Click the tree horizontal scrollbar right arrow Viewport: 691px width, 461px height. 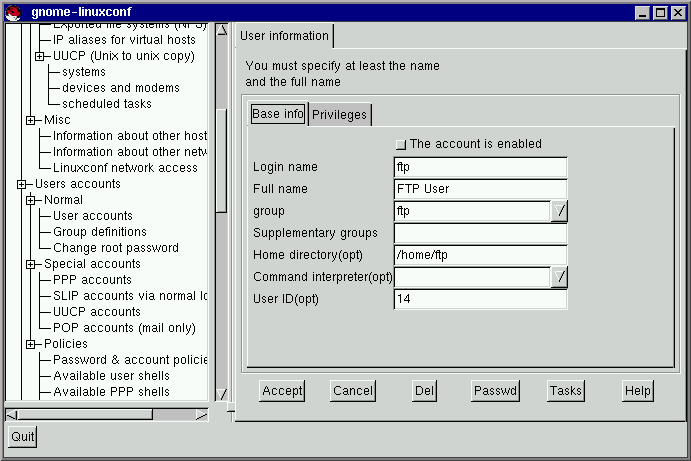tap(201, 414)
